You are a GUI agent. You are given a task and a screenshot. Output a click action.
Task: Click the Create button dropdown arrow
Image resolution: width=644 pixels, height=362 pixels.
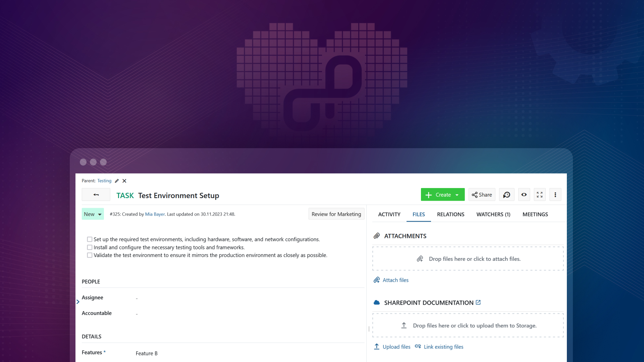point(458,194)
